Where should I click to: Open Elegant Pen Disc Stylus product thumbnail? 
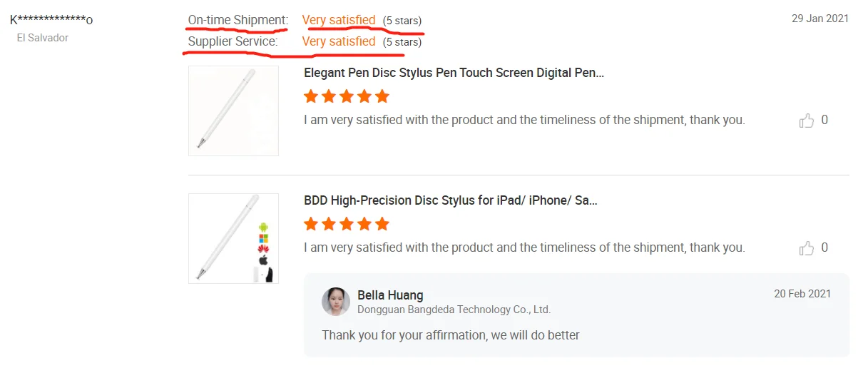233,111
